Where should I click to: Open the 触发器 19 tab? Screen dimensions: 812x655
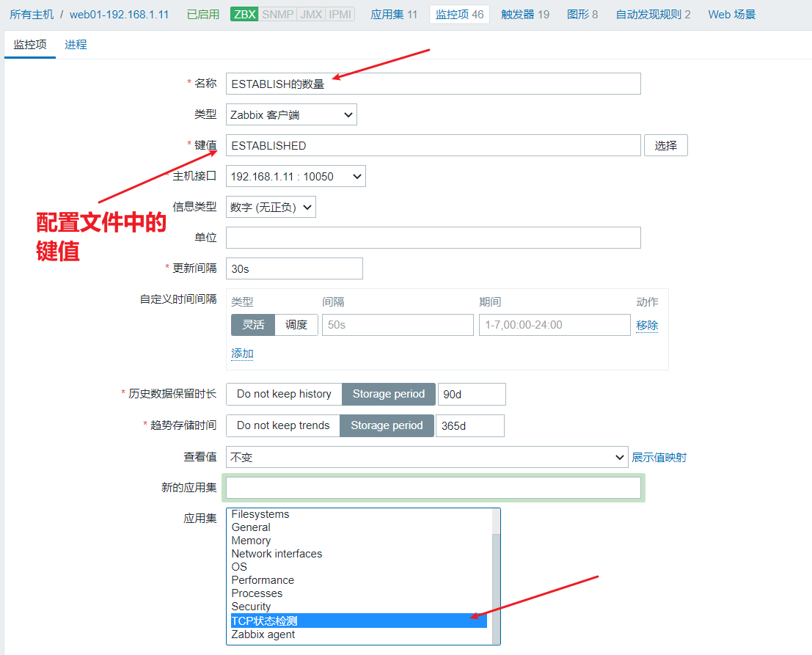point(525,15)
